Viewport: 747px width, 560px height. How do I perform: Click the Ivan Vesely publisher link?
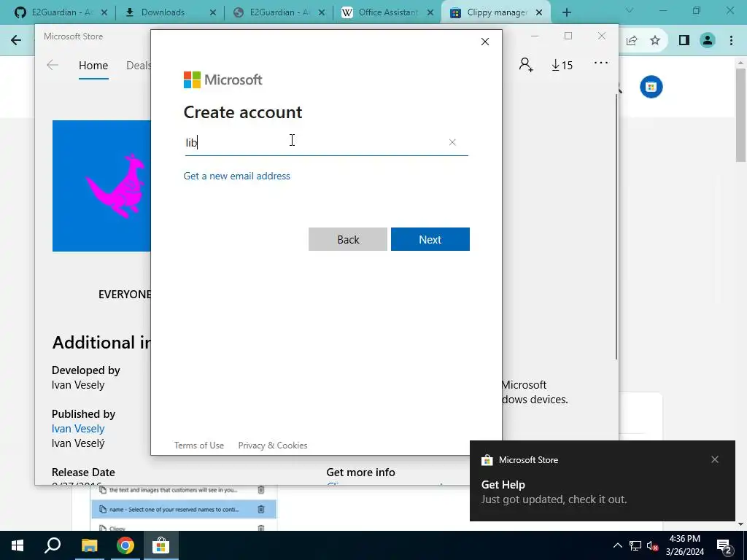click(x=78, y=429)
